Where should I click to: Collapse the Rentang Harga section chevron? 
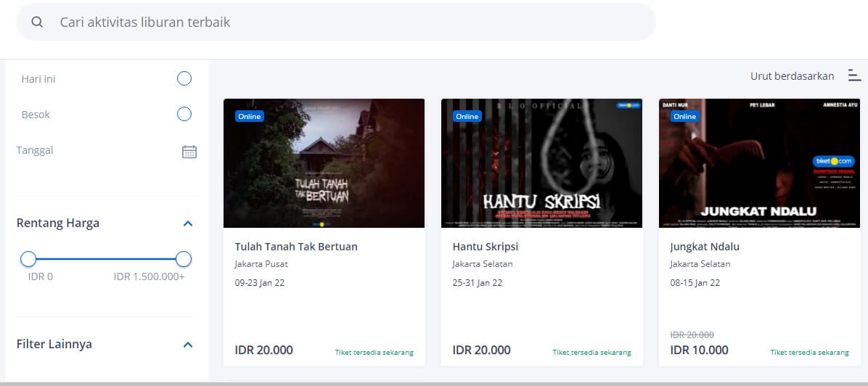click(188, 223)
